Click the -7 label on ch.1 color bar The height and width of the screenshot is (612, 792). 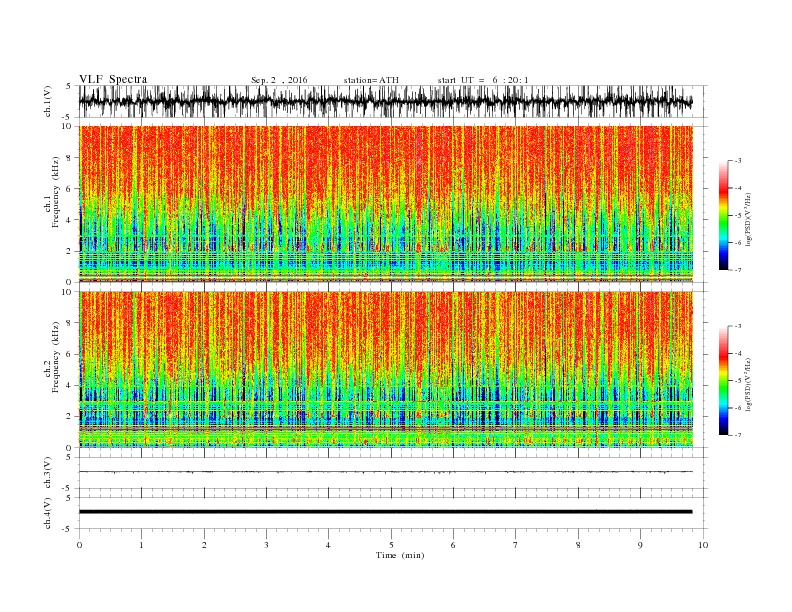(x=738, y=270)
